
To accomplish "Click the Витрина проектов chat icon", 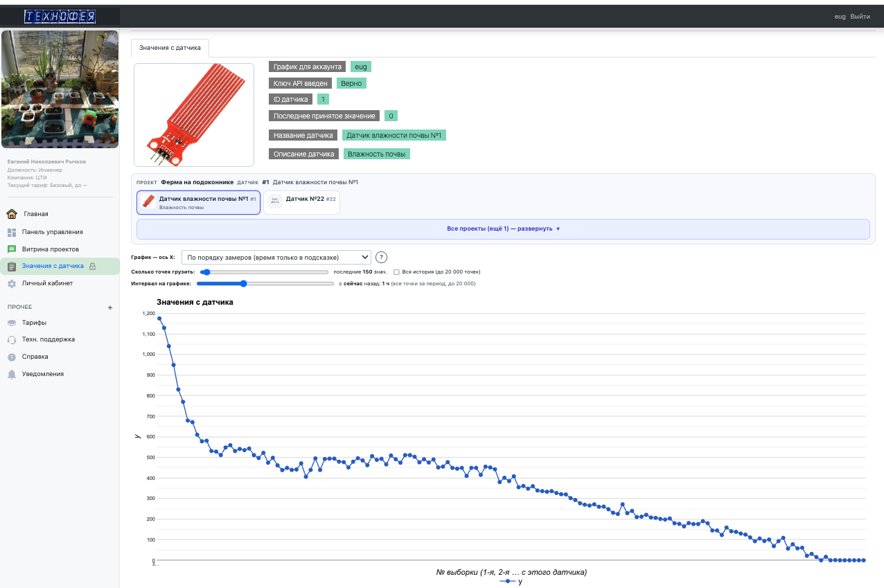I will coord(12,249).
